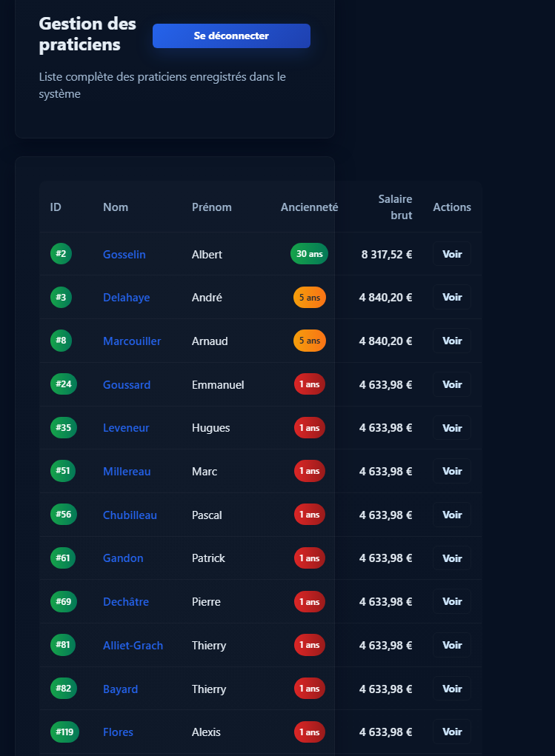The height and width of the screenshot is (756, 555).
Task: Click the Se déconnecter button
Action: (x=231, y=36)
